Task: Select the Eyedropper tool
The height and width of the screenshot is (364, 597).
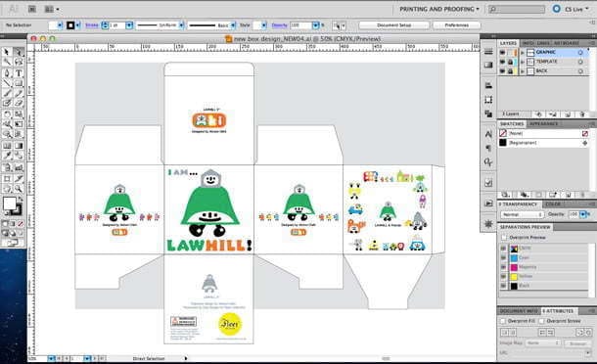Action: pos(7,156)
